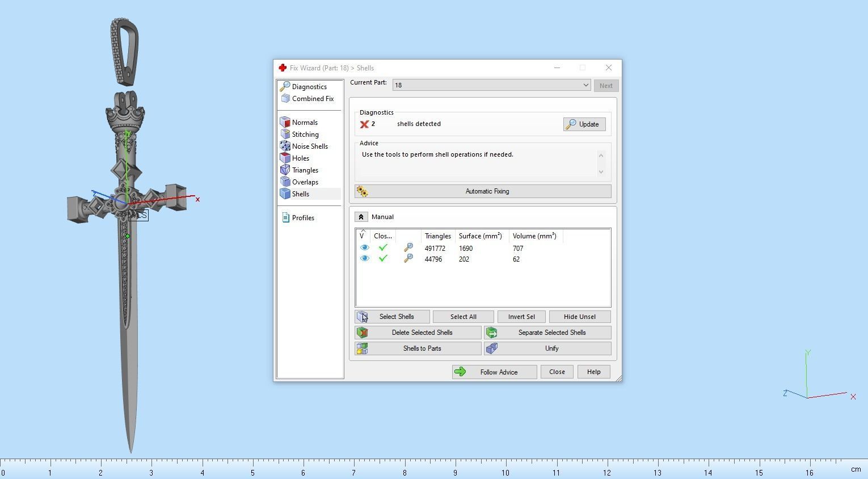Click the Select Shells button

[392, 317]
